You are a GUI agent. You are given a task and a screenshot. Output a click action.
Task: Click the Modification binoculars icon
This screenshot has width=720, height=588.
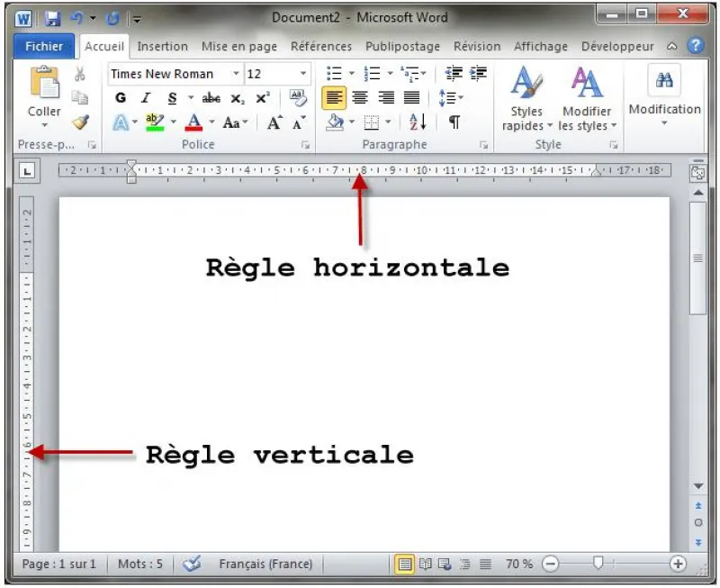tap(664, 80)
